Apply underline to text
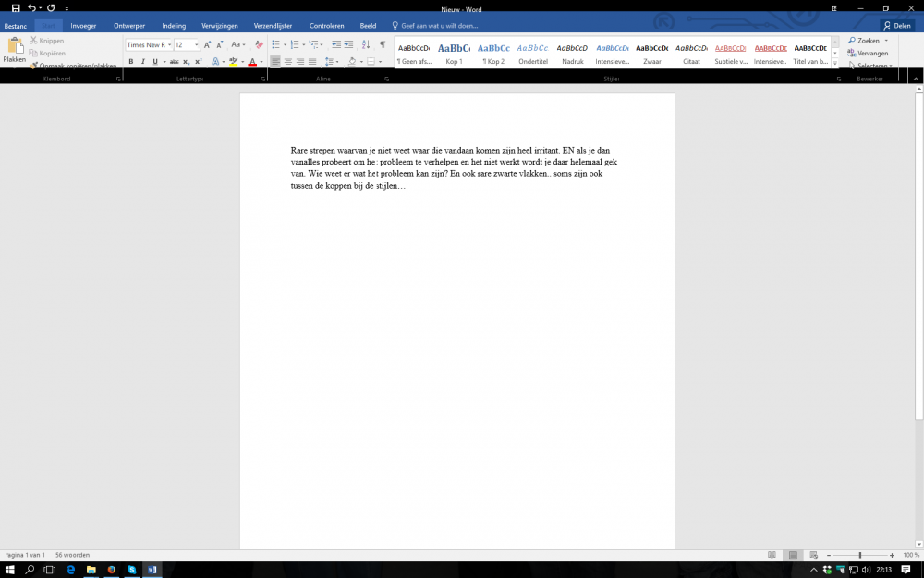This screenshot has width=924, height=578. pos(154,61)
